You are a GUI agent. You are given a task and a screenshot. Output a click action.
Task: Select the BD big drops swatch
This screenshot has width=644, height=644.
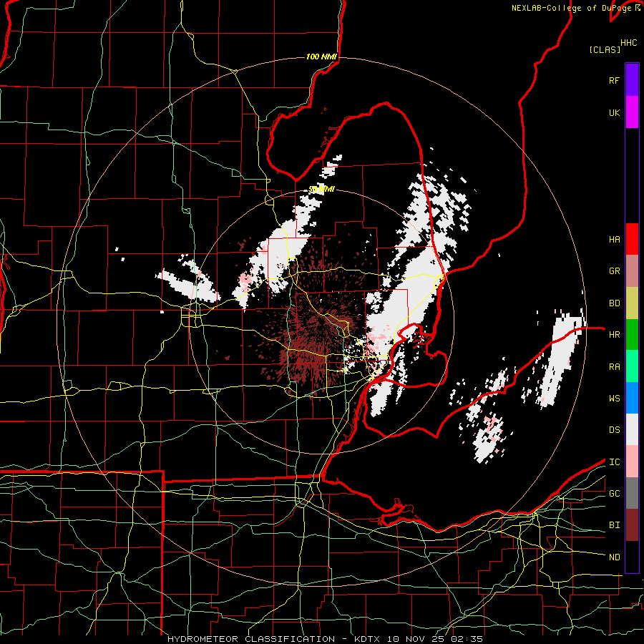tap(632, 303)
